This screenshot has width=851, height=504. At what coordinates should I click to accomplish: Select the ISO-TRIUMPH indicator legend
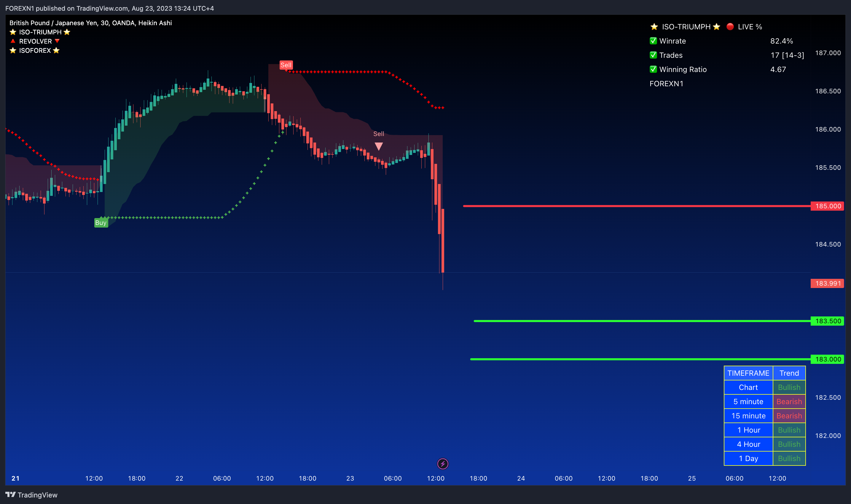pos(40,32)
